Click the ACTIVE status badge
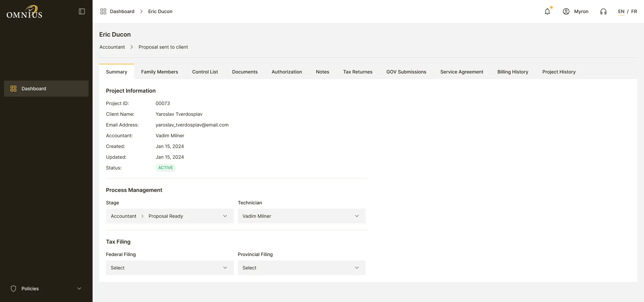 point(166,168)
